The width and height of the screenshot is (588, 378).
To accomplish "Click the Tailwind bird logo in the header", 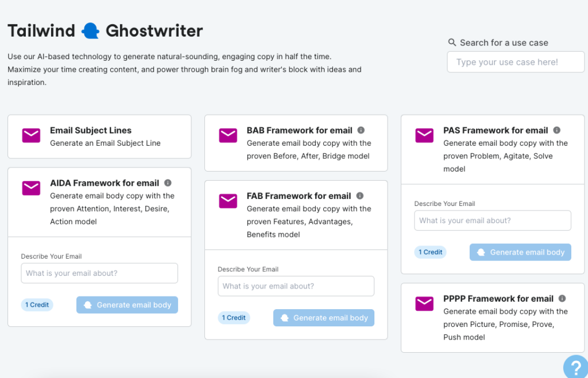I will (91, 30).
